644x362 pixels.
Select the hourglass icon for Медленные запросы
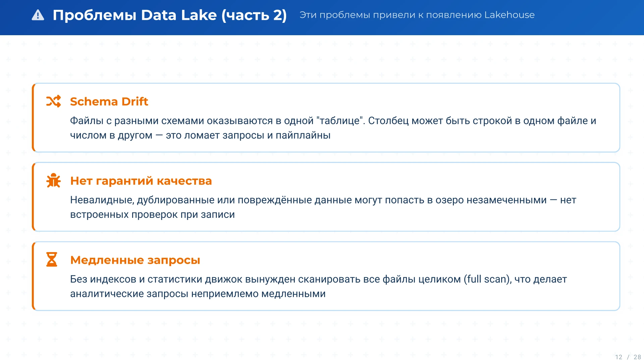[52, 260]
